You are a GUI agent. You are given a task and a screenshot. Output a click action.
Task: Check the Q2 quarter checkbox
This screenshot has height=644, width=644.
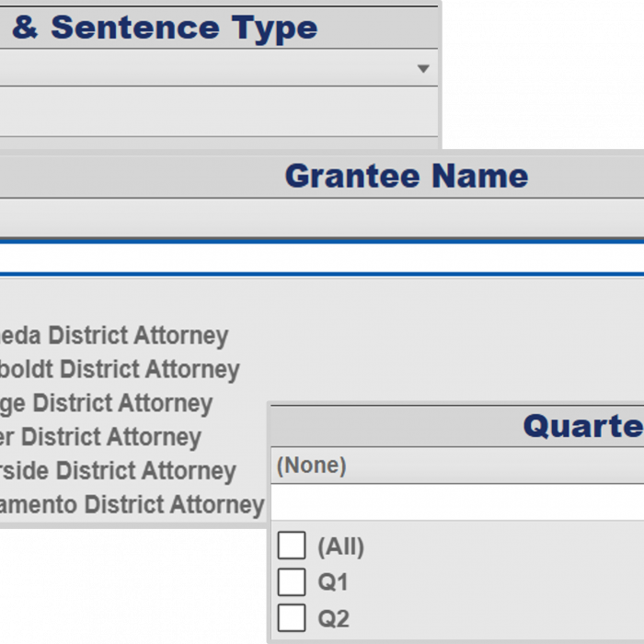point(292,618)
